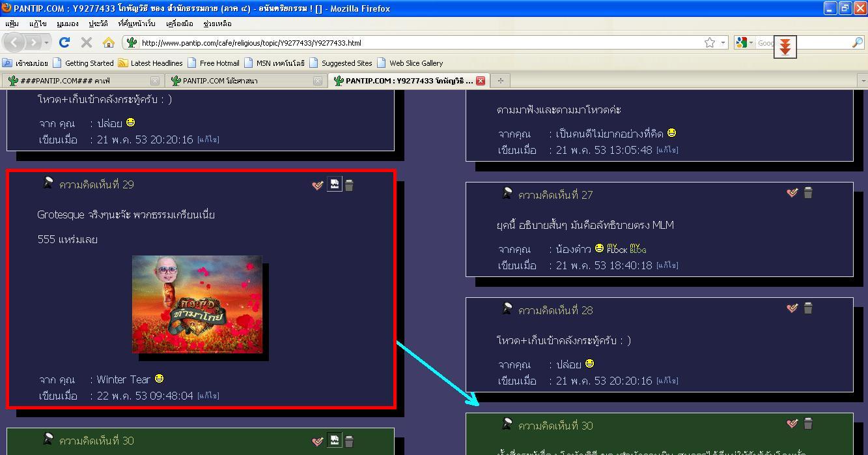This screenshot has width=868, height=455.
Task: Open the ชิงร้อยชิงล้าน image in comment 29
Action: tap(197, 304)
